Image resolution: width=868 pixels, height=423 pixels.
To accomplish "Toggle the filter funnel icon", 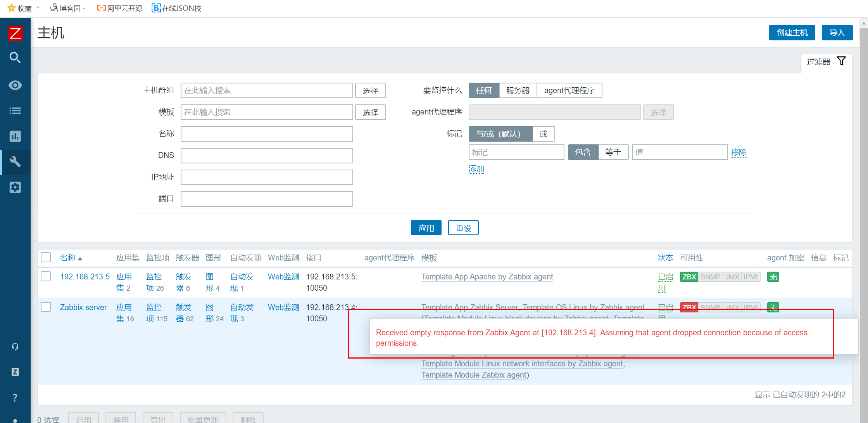I will click(841, 61).
